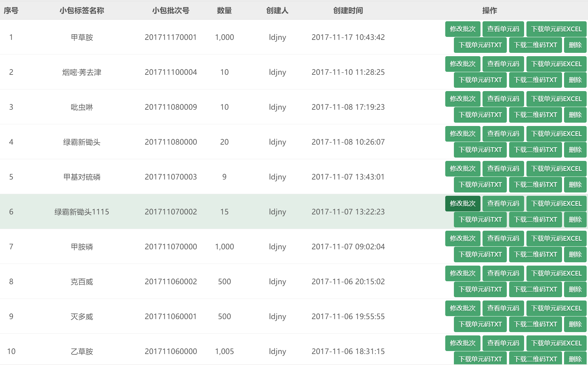Download 单元码TXT for batch 201711080000
Screen dimensions: 588x365
coord(480,150)
